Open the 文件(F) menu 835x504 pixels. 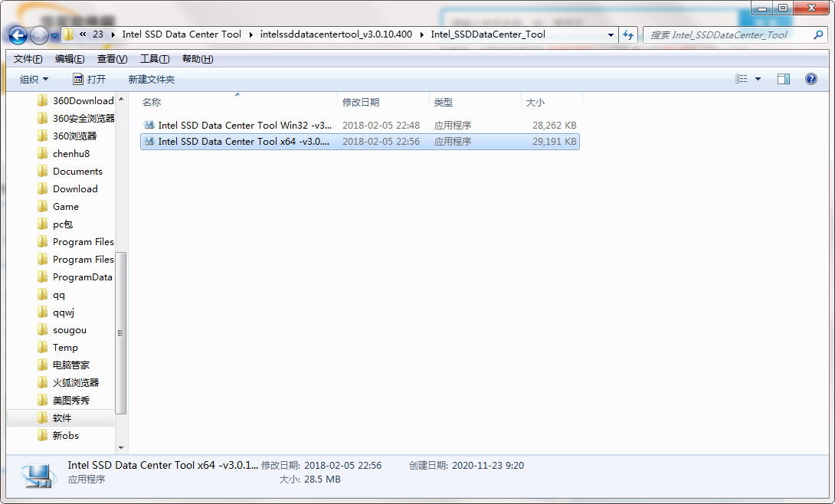(x=28, y=59)
